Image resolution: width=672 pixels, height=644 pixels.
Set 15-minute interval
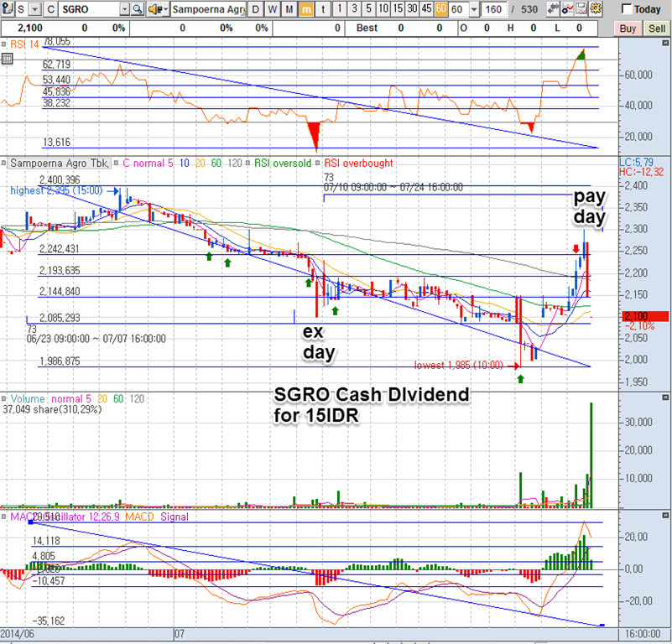(x=398, y=8)
